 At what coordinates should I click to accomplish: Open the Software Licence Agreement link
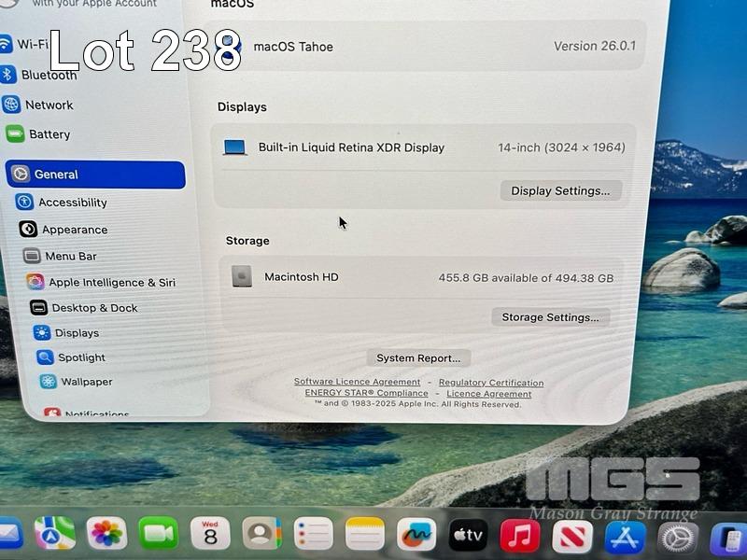click(357, 382)
